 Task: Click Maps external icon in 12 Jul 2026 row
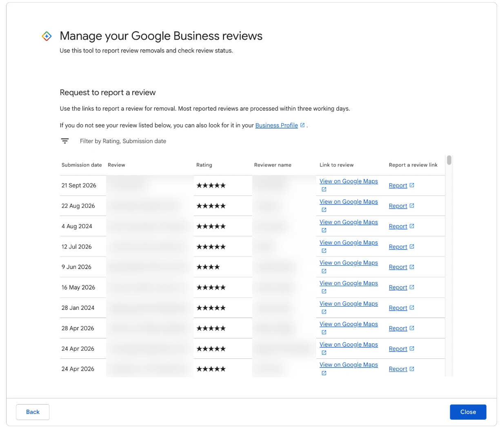324,251
